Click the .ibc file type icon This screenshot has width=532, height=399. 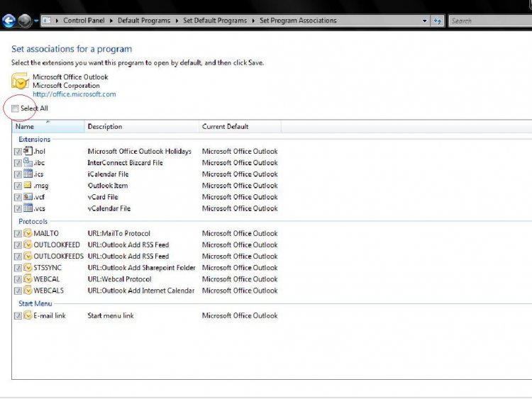point(28,162)
